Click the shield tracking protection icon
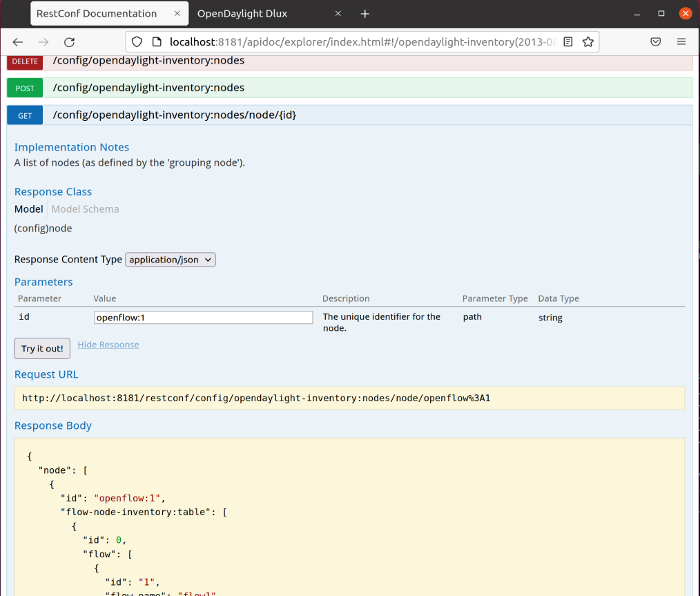This screenshot has height=596, width=700. click(x=137, y=42)
